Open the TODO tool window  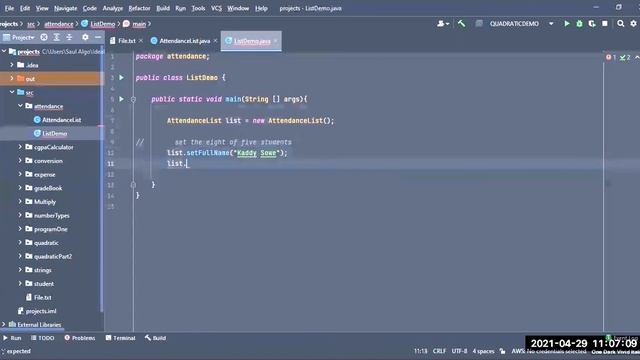[x=42, y=338]
